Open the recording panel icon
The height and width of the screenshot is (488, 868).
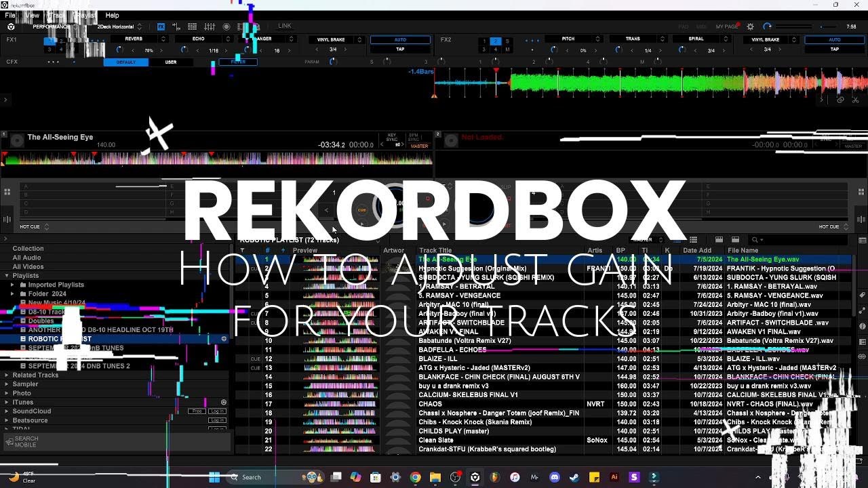coord(226,26)
